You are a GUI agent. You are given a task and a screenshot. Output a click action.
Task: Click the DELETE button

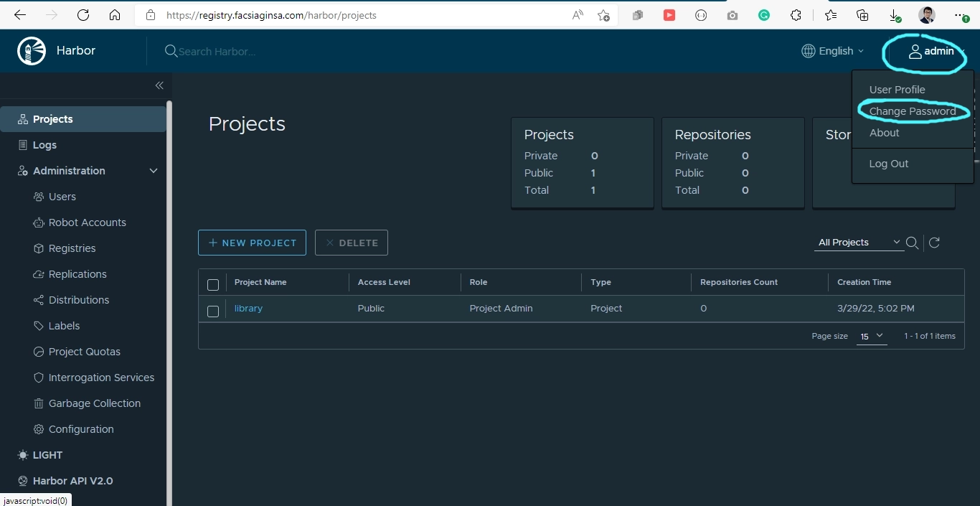pos(352,243)
